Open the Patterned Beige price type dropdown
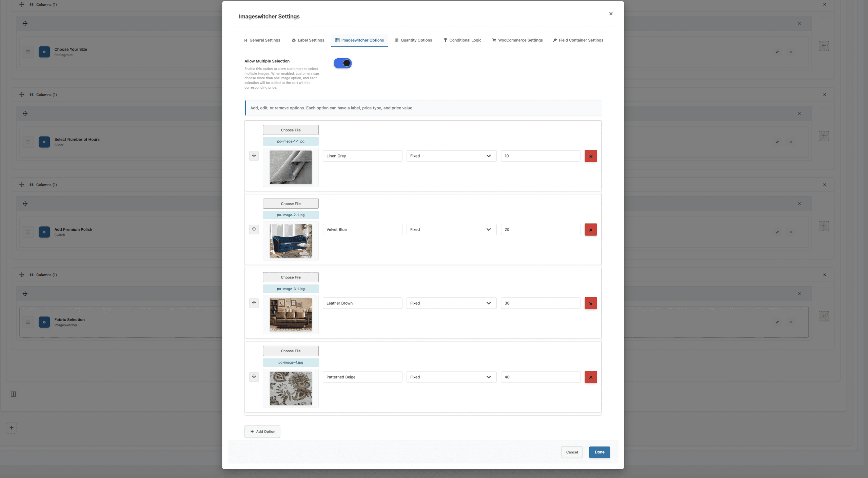The height and width of the screenshot is (478, 868). coord(451,377)
